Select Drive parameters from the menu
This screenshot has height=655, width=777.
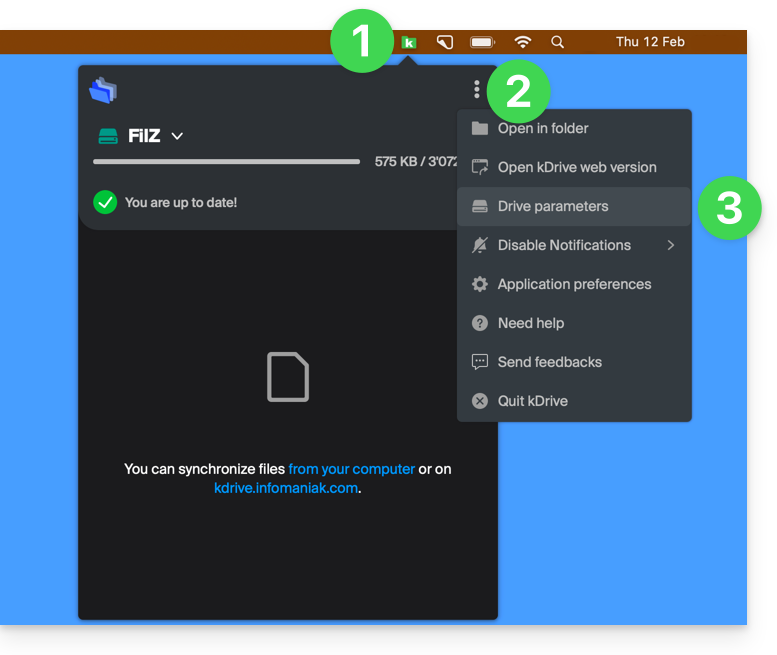coord(553,206)
